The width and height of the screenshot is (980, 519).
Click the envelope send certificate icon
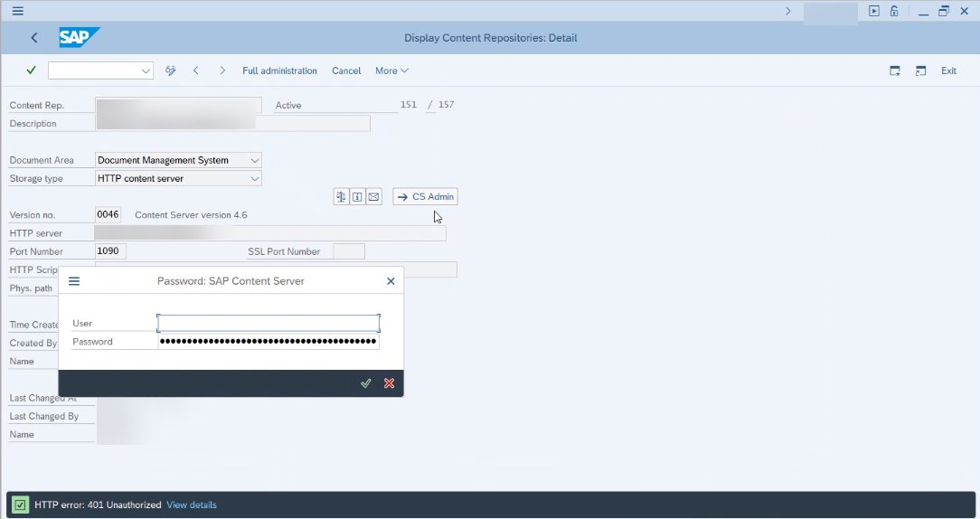(373, 196)
